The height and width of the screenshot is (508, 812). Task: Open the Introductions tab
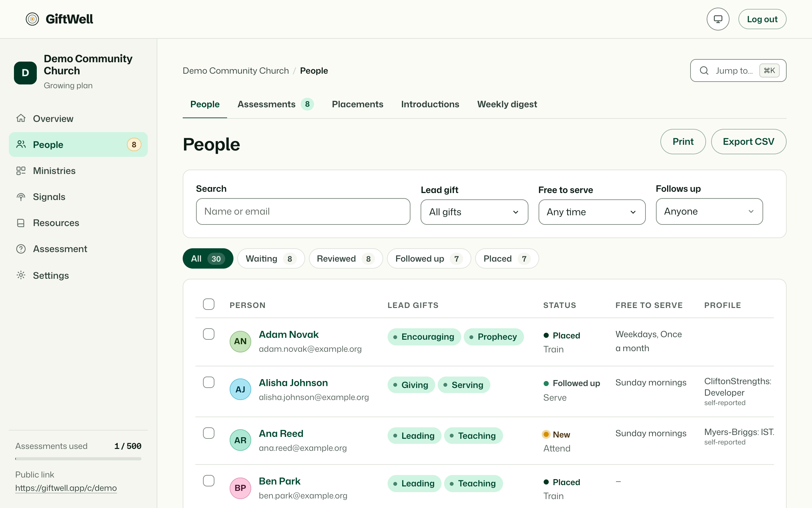430,104
